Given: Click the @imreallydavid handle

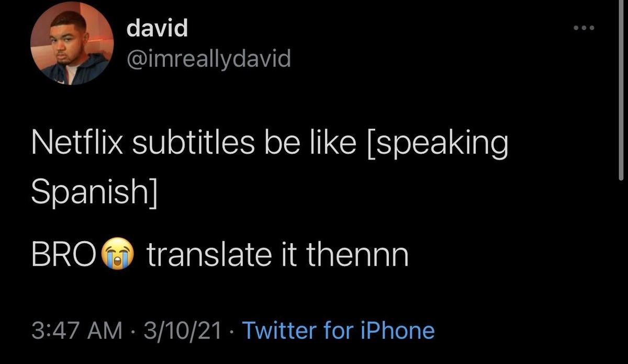Looking at the screenshot, I should 208,60.
